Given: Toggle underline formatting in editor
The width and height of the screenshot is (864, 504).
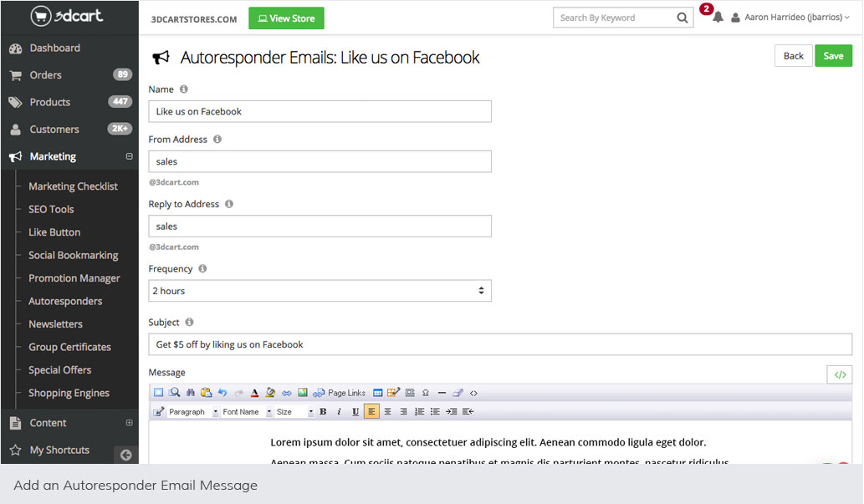Looking at the screenshot, I should coord(355,411).
